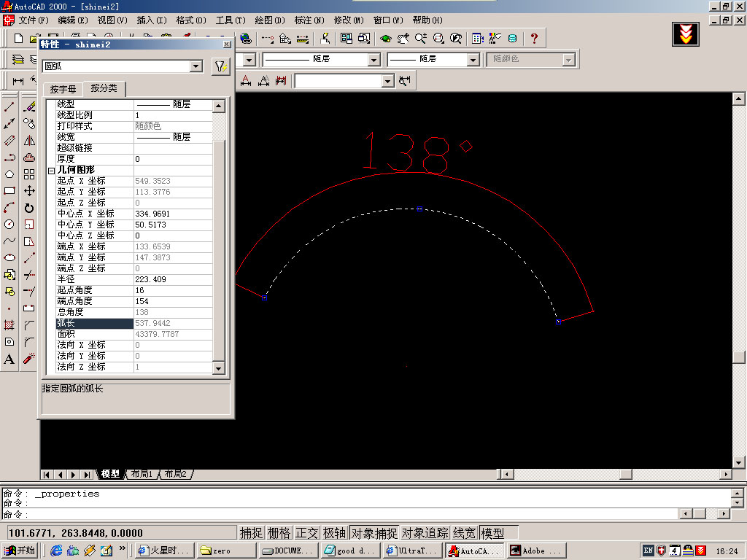Collapse the 几何图形 category
The height and width of the screenshot is (560, 747).
[x=52, y=171]
